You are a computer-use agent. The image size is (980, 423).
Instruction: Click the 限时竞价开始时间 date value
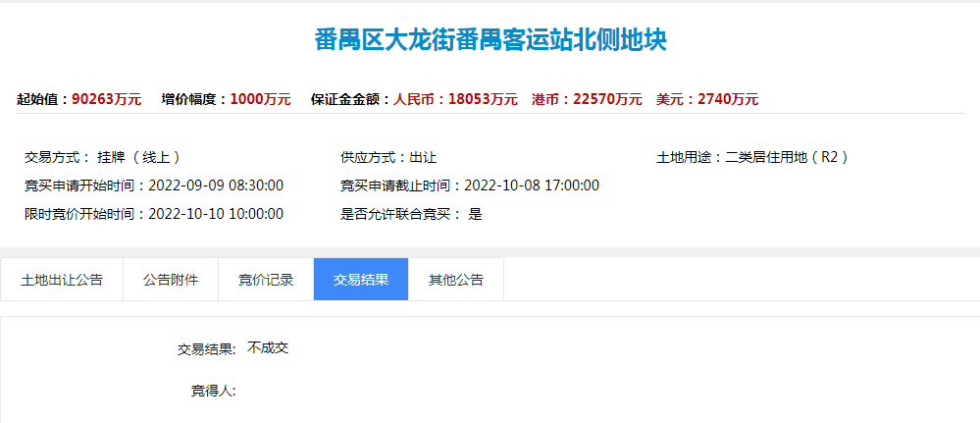click(x=216, y=214)
